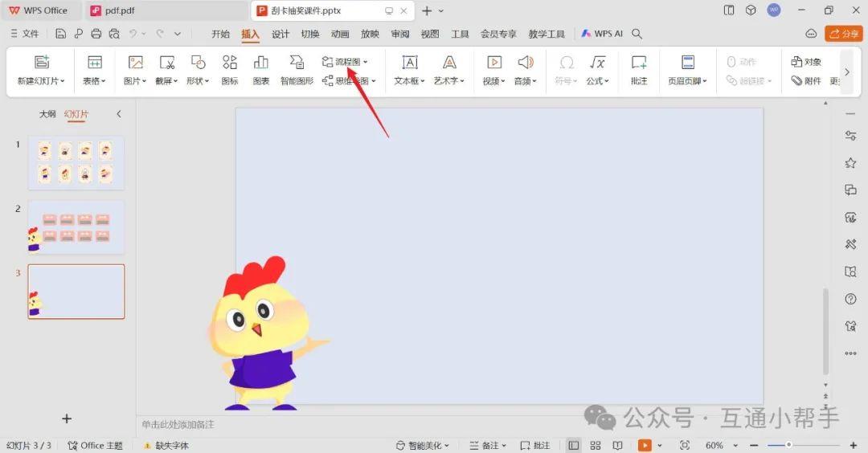Click the Share (分享) button
This screenshot has width=868, height=453.
(843, 34)
